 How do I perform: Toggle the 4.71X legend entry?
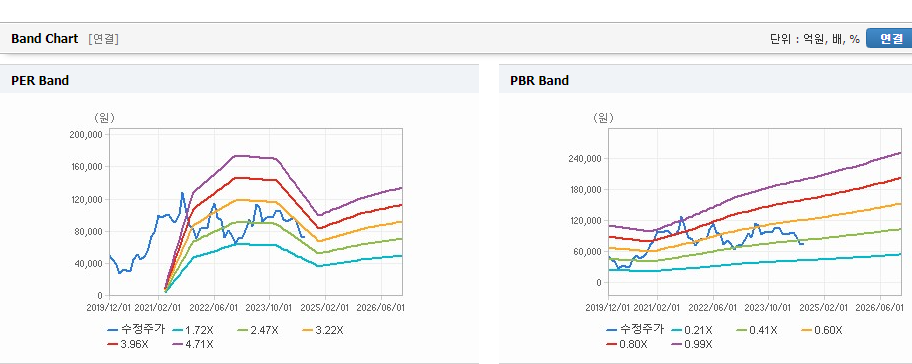pos(193,344)
